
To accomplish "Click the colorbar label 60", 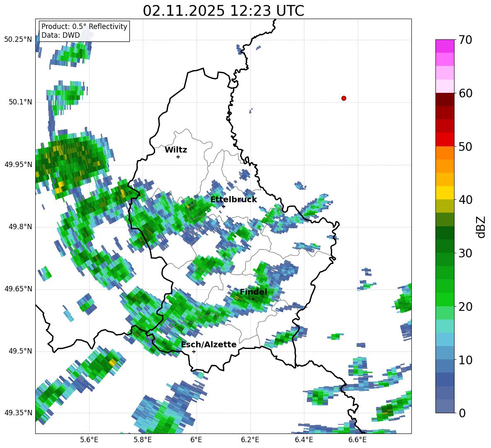I will tap(465, 93).
